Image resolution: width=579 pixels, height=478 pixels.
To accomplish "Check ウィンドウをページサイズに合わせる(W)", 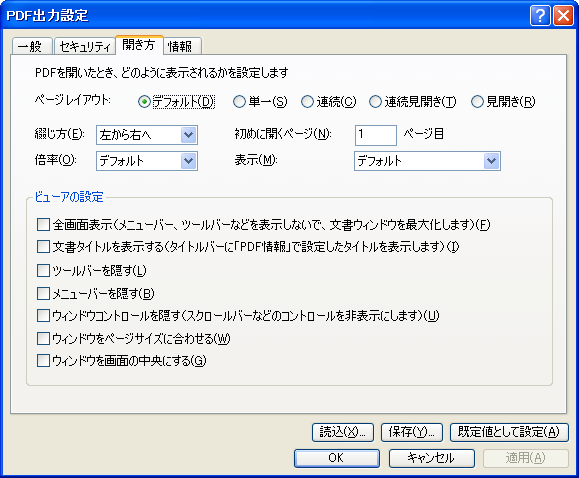I will [43, 338].
